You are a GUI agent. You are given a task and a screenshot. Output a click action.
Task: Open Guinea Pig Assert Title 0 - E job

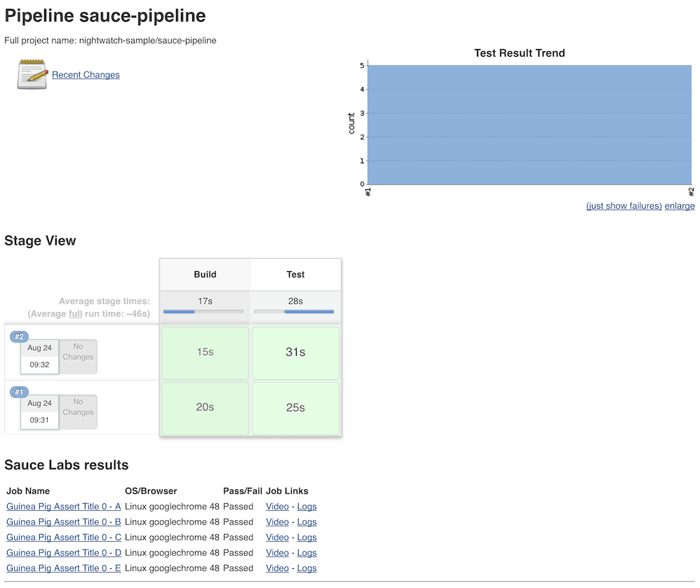[63, 568]
